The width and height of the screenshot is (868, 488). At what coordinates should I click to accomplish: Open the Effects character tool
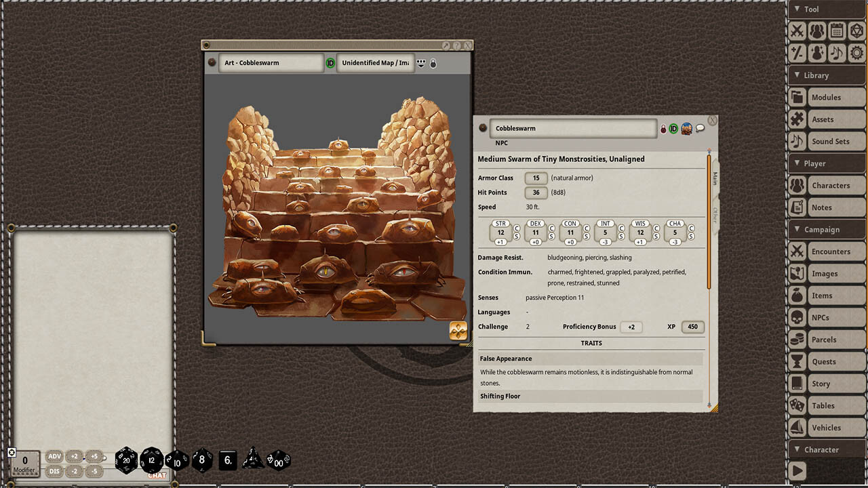(817, 52)
